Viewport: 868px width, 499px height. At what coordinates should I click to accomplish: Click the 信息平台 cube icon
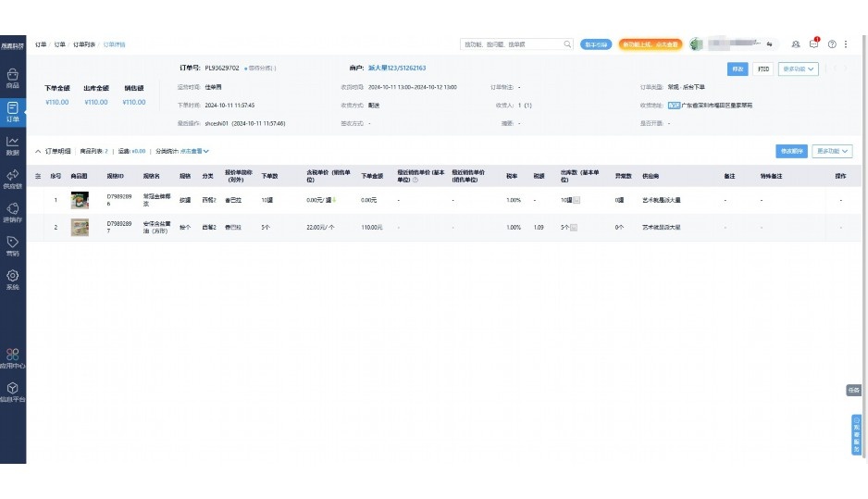[x=13, y=392]
